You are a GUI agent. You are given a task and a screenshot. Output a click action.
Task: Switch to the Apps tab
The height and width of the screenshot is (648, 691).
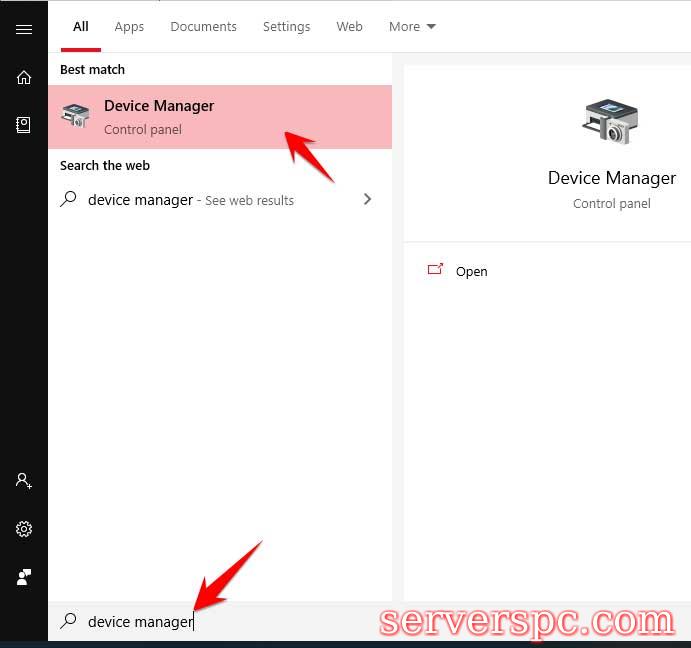coord(129,27)
